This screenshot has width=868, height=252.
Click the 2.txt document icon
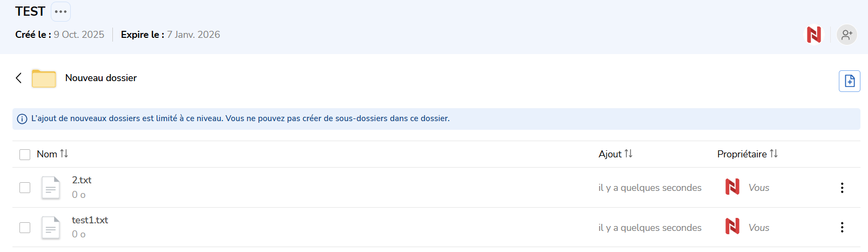(51, 188)
